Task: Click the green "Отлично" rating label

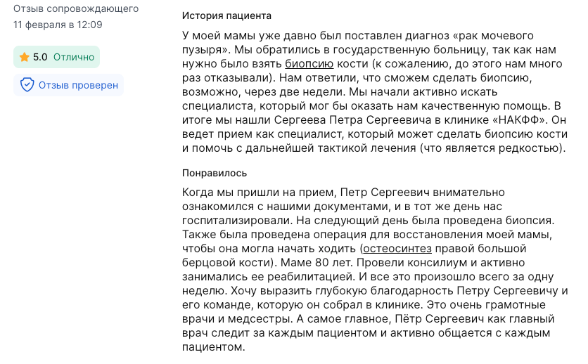Action: pyautogui.click(x=73, y=57)
